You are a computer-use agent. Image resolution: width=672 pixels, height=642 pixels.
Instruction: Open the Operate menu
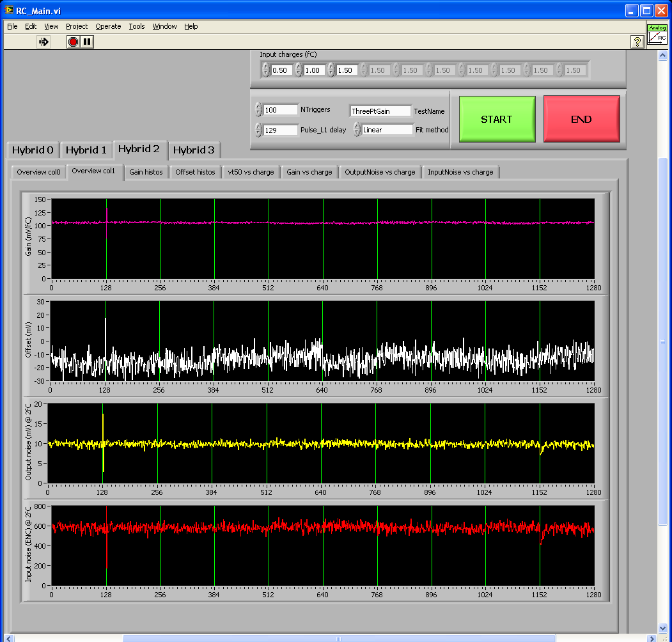click(108, 26)
